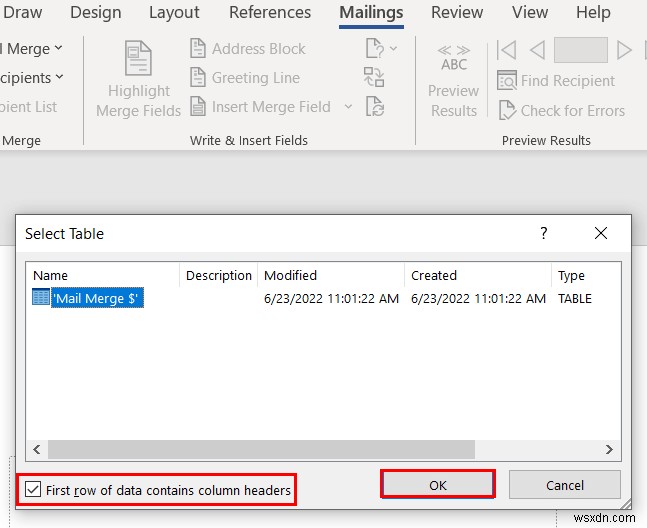
Task: Go to the next record arrow
Action: pos(624,50)
